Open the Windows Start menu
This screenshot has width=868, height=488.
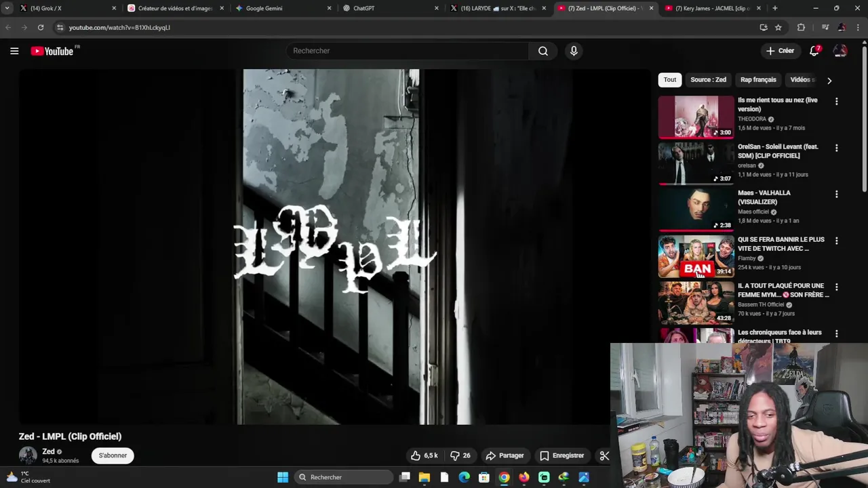(x=283, y=477)
